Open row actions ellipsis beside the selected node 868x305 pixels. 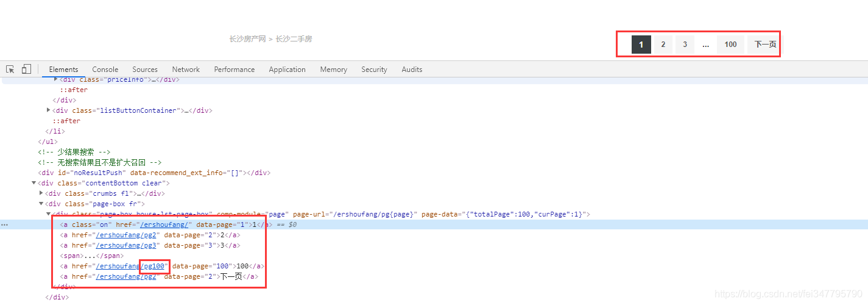4,225
